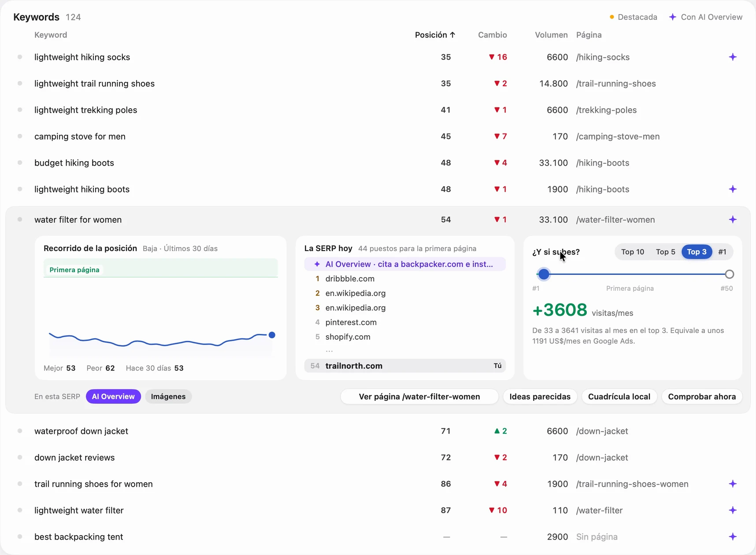Image resolution: width=756 pixels, height=555 pixels.
Task: Expand the camping stove for men row
Action: point(378,136)
